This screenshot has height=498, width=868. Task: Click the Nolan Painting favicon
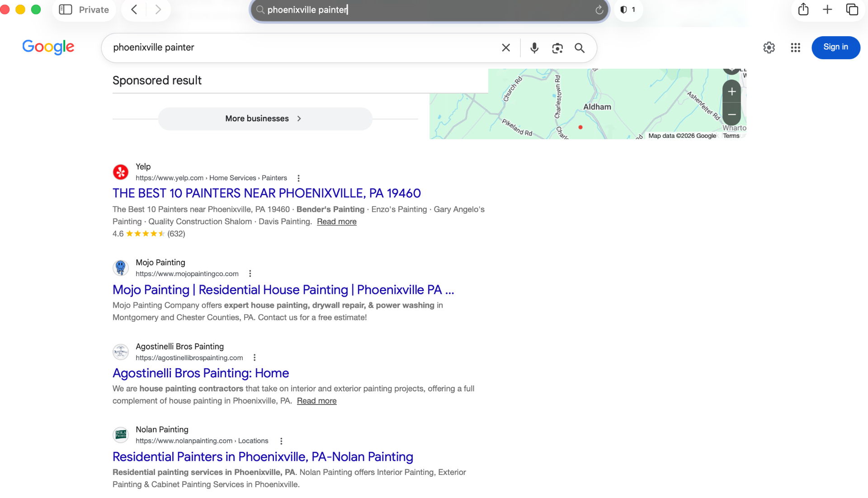click(x=121, y=435)
